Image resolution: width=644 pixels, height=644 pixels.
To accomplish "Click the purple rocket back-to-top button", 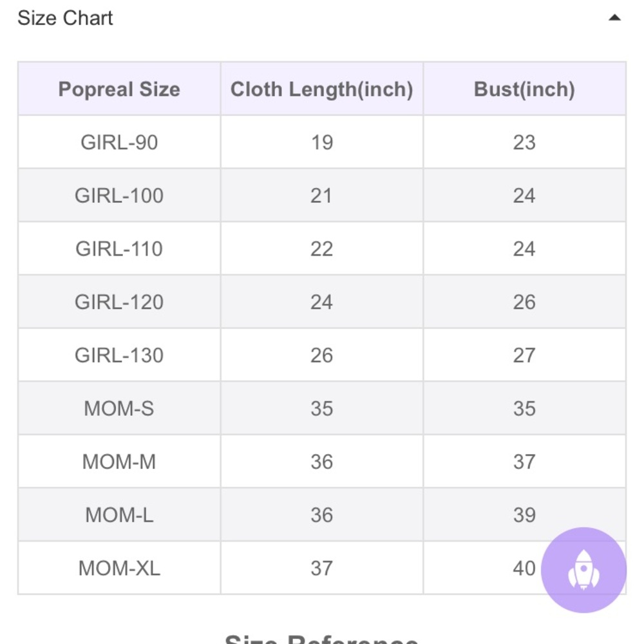I will 583,569.
